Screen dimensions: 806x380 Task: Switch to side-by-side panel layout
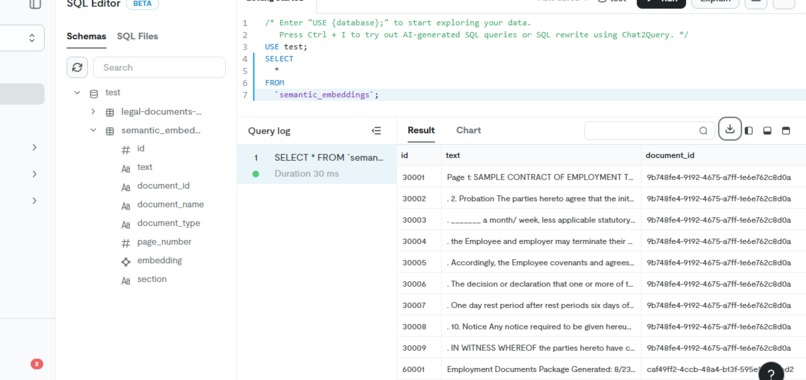tap(749, 131)
